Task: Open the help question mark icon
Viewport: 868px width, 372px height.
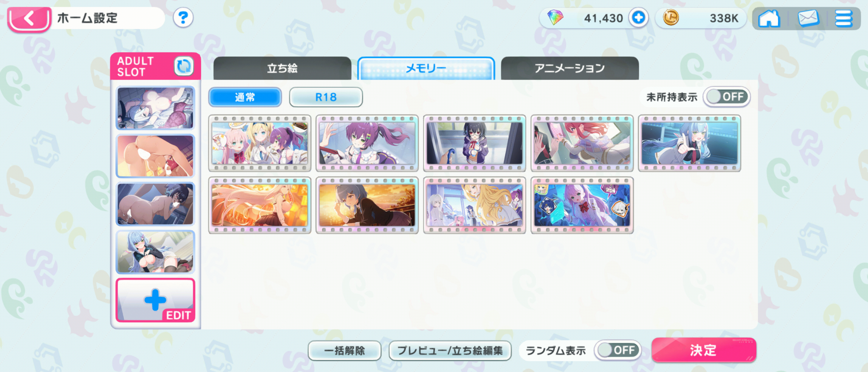Action: tap(183, 18)
